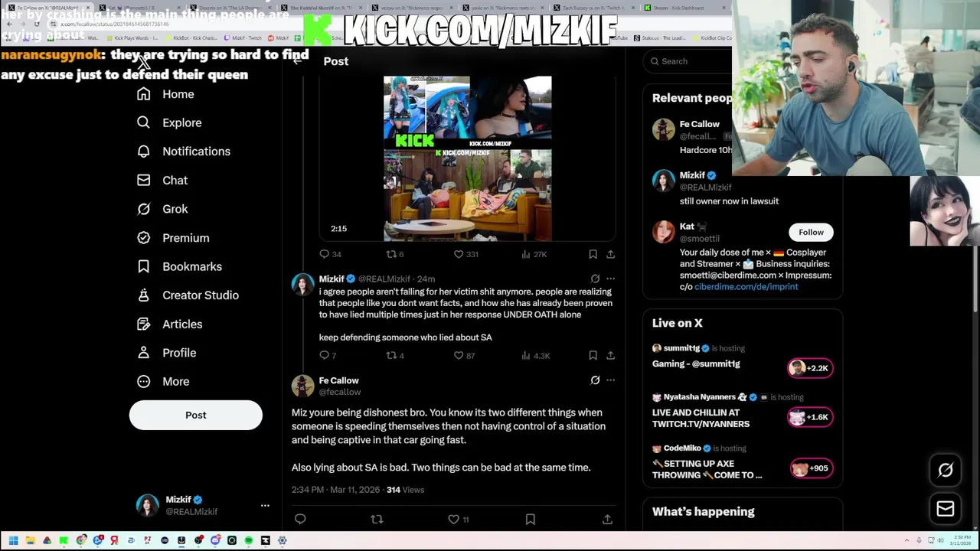This screenshot has height=551, width=980.
Task: Open three-dot menu on Mizkif's tweet
Action: coord(610,279)
